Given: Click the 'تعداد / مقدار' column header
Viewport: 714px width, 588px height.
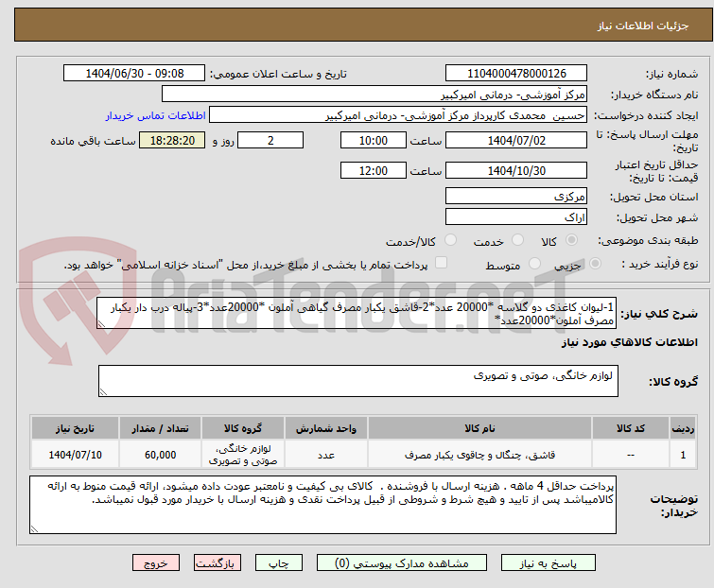Looking at the screenshot, I should [160, 428].
